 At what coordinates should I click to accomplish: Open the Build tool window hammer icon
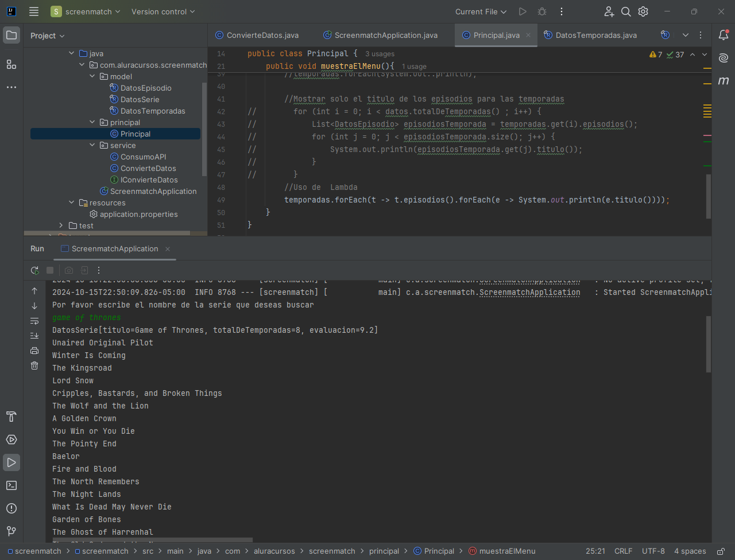point(11,417)
